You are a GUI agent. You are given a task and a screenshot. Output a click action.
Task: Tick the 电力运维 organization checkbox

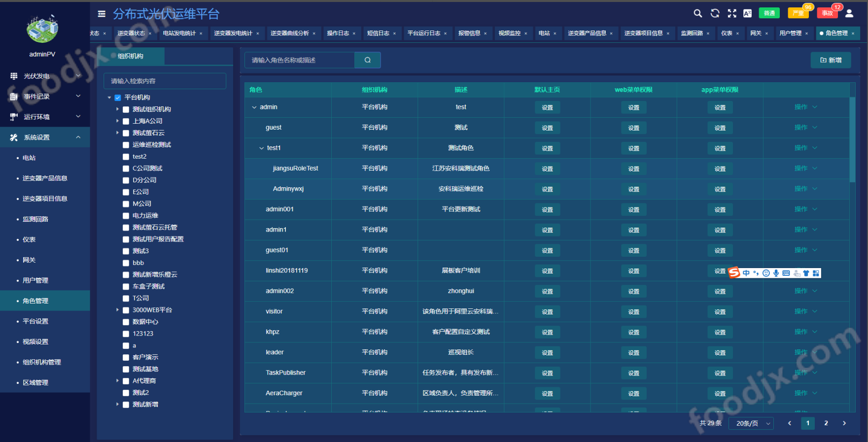[126, 216]
